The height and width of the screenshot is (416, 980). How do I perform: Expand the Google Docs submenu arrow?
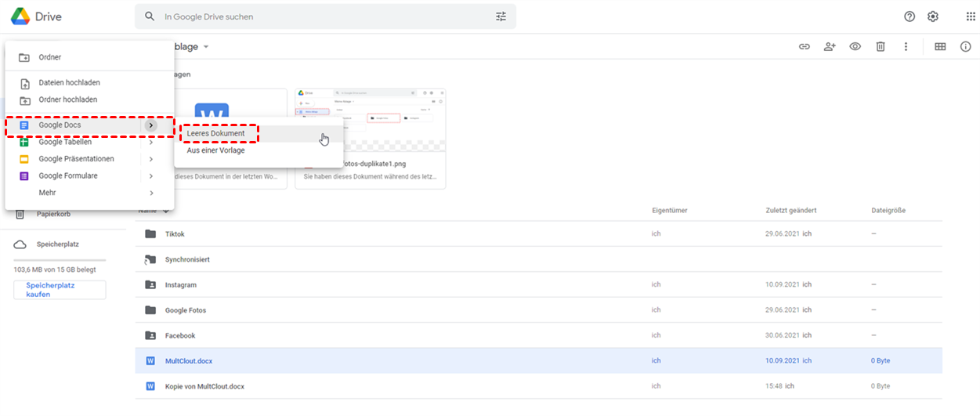[151, 125]
